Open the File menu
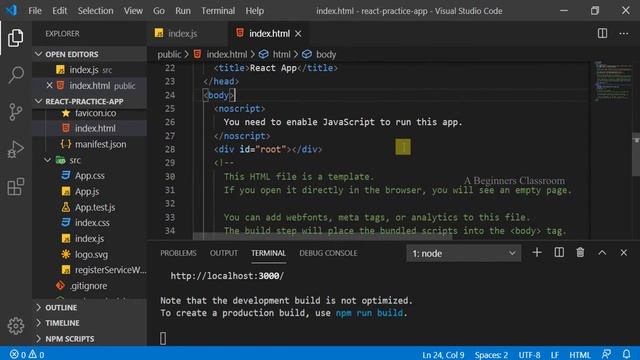 35,11
